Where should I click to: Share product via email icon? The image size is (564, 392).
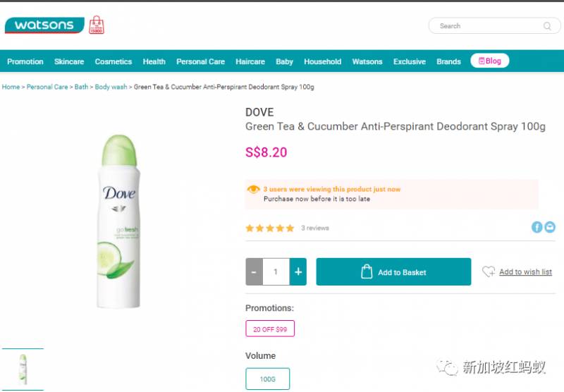point(550,227)
